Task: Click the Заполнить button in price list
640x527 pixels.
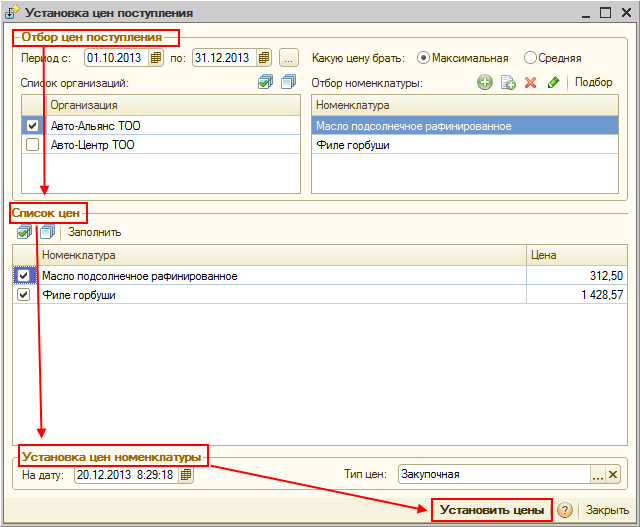Action: point(94,232)
